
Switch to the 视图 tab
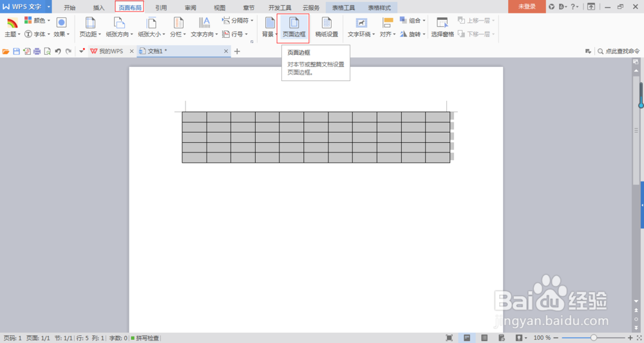click(x=220, y=7)
